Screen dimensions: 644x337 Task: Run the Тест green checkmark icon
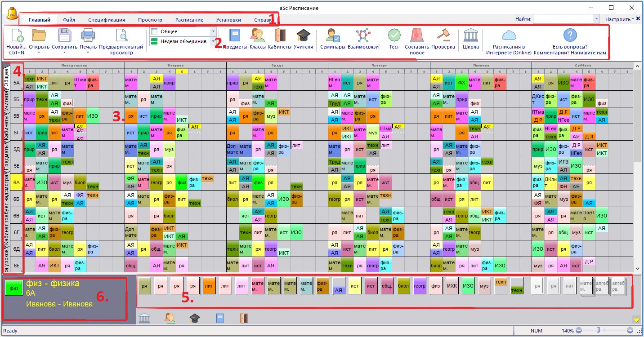[394, 36]
